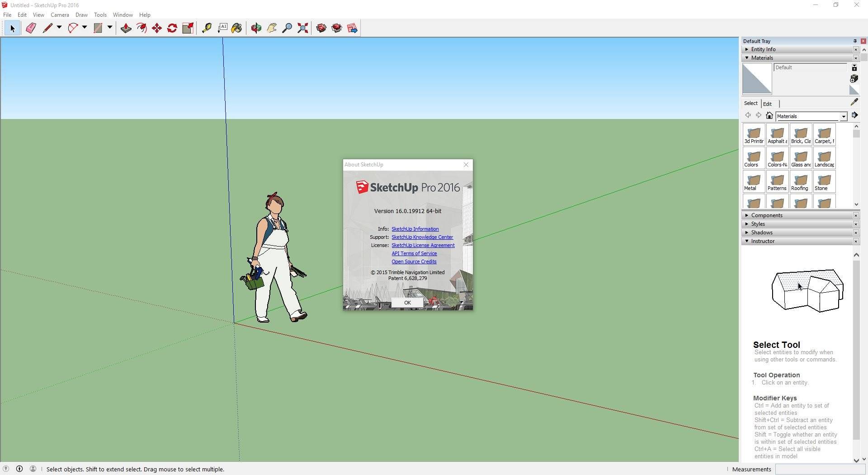The height and width of the screenshot is (475, 868).
Task: Select the Scale tool
Action: click(x=188, y=28)
